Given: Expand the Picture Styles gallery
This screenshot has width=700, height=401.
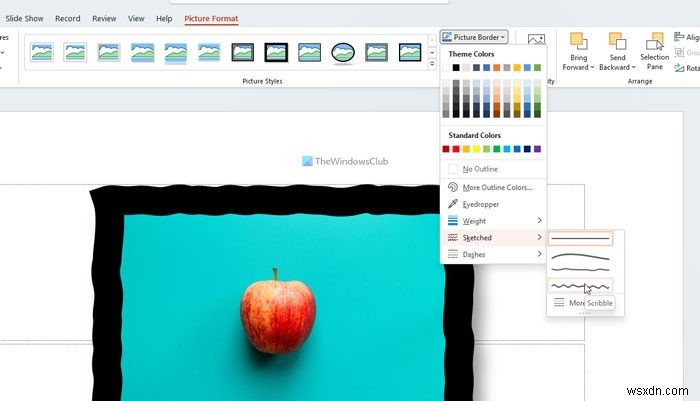Looking at the screenshot, I should tap(432, 64).
